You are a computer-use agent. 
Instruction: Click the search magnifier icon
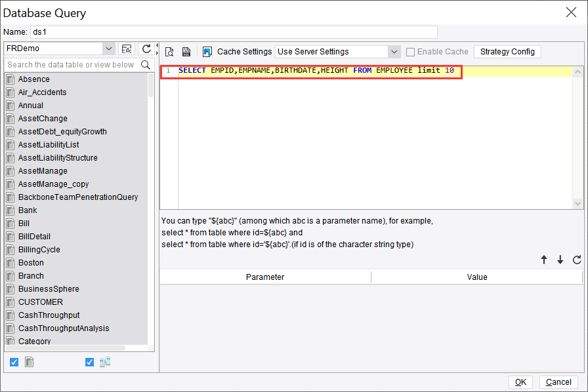click(x=146, y=66)
